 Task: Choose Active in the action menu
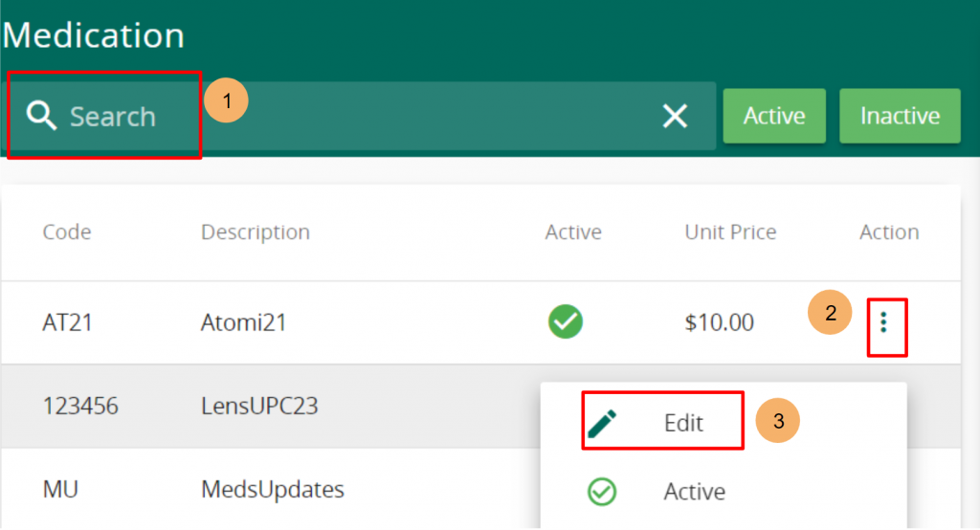695,492
